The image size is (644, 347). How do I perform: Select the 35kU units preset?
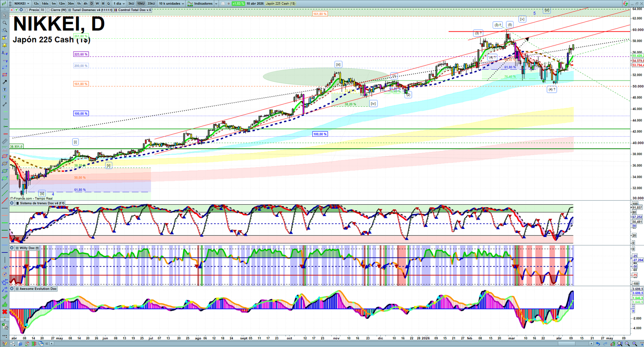click(151, 4)
